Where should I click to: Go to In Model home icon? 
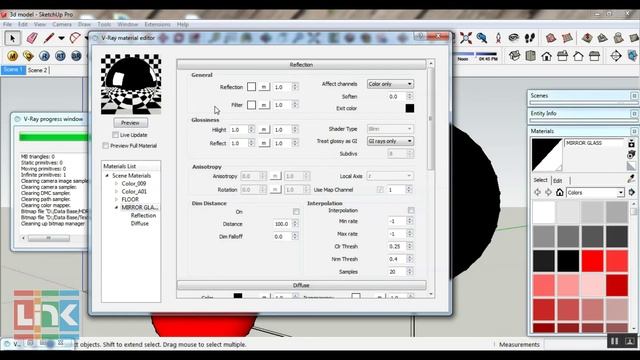click(560, 192)
